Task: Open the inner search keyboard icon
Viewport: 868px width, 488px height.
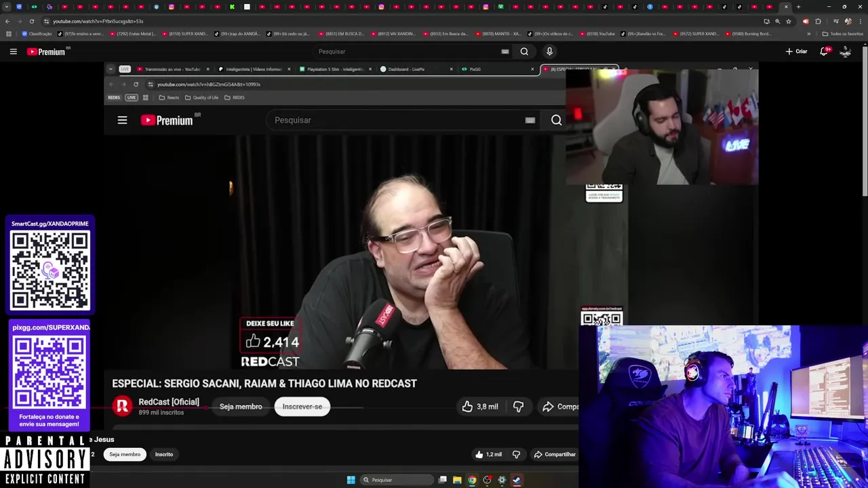Action: [530, 121]
